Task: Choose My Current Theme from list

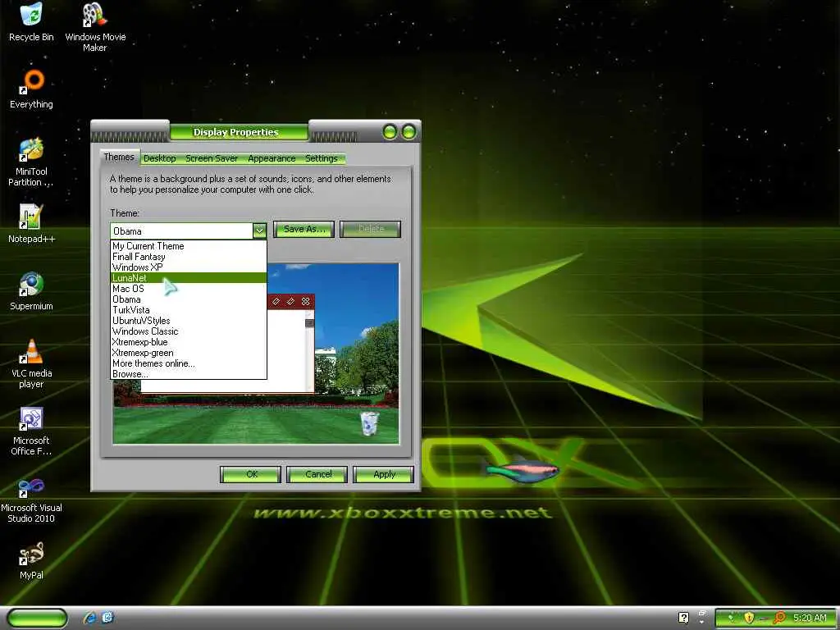Action: [x=189, y=246]
